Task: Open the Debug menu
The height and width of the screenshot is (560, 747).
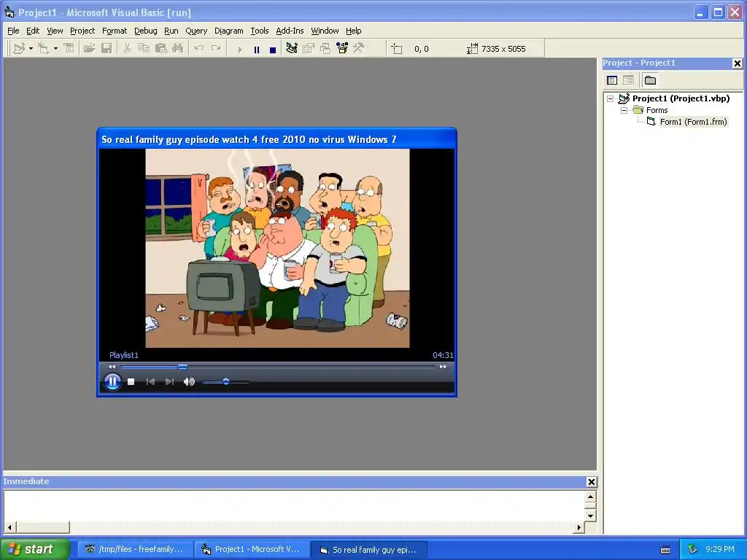Action: 146,31
